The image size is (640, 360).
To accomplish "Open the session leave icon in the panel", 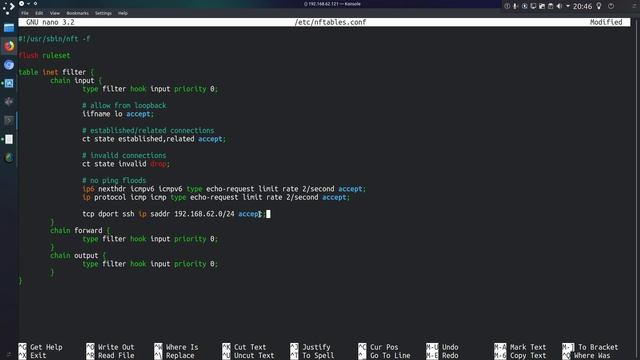I will [611, 6].
